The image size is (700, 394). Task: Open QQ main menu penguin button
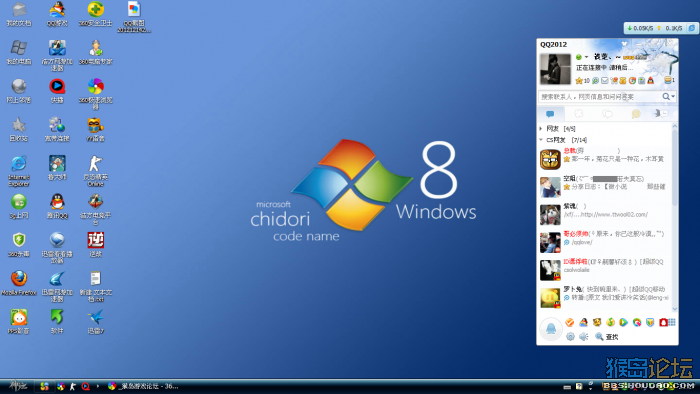click(551, 329)
